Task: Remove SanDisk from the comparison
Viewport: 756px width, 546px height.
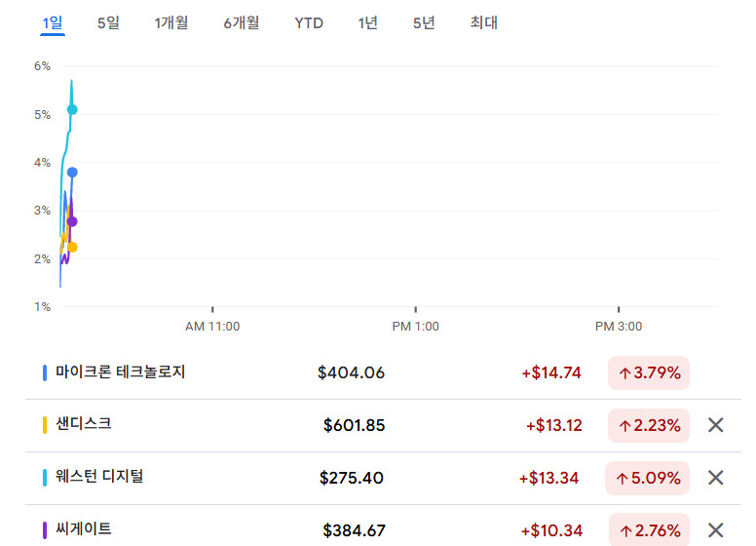Action: coord(715,425)
